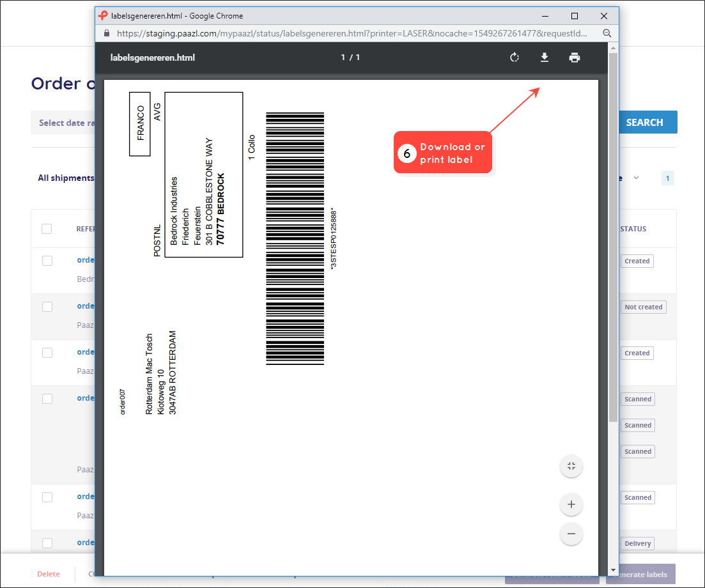
Task: Click the STATUS column header
Action: coord(633,229)
